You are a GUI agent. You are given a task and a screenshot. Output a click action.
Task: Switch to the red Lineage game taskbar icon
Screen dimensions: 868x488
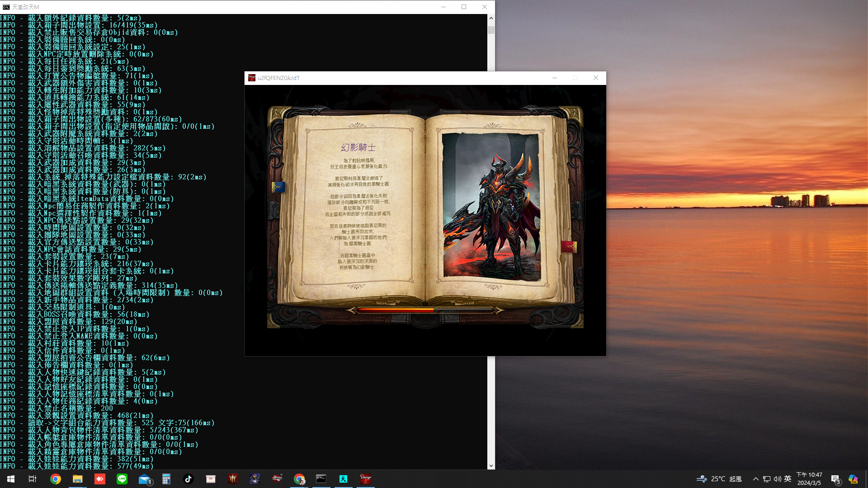(x=366, y=479)
